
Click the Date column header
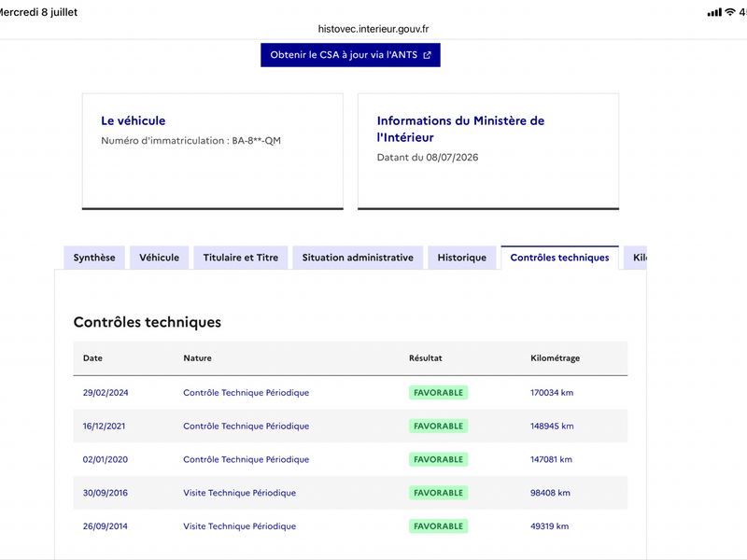pyautogui.click(x=92, y=358)
